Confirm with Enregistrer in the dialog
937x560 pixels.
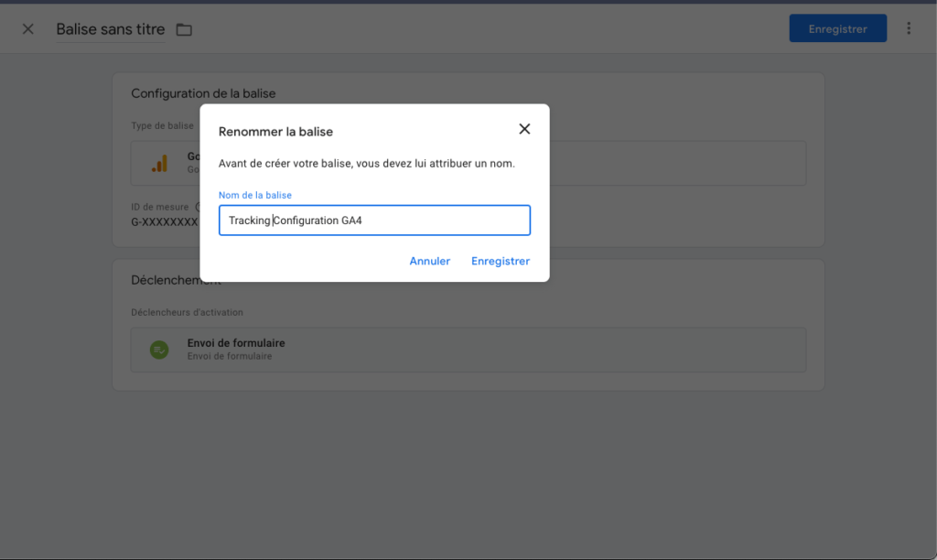501,261
